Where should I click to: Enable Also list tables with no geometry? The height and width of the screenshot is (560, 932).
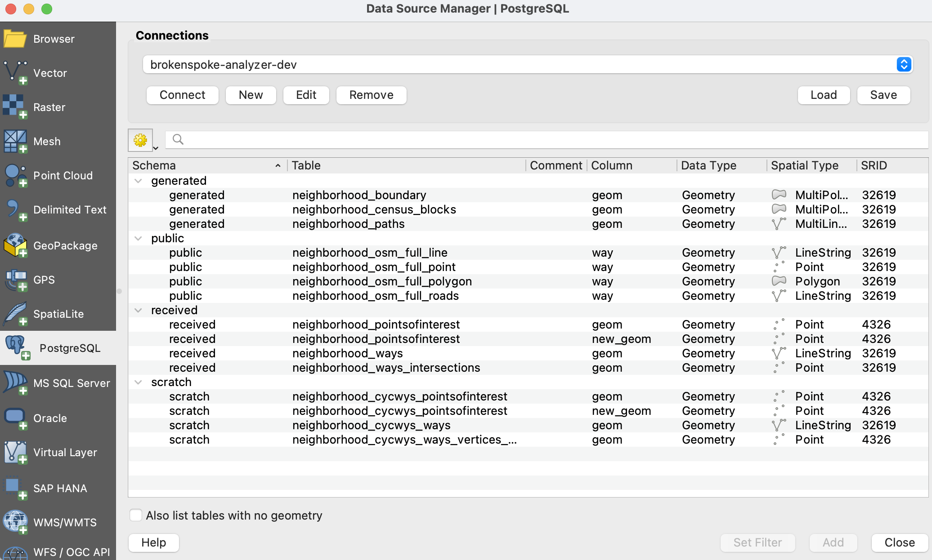tap(136, 515)
